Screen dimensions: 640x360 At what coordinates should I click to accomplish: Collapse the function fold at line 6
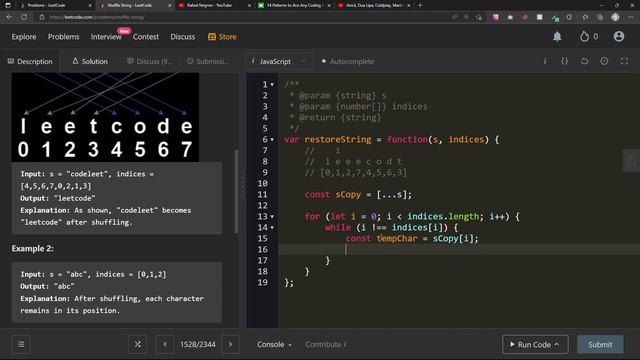pyautogui.click(x=272, y=140)
